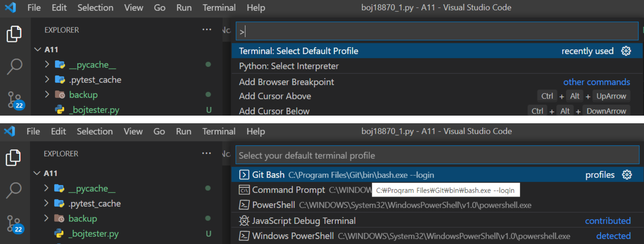Open Source Control icon in the profile picker window

tap(15, 224)
